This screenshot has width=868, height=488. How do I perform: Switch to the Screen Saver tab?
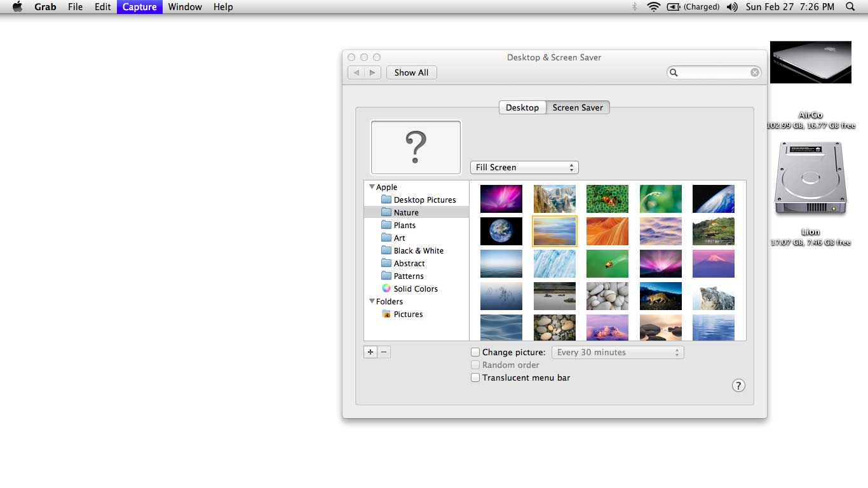pos(577,107)
